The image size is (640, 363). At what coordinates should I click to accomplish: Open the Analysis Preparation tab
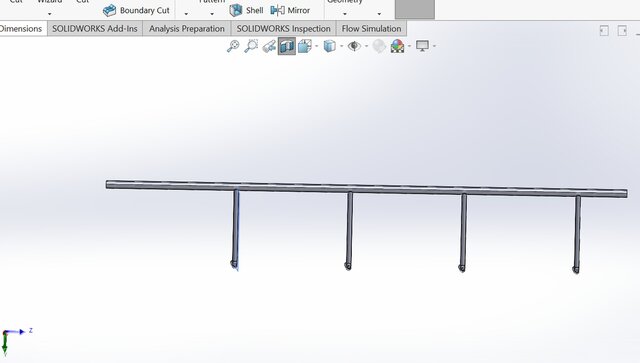187,29
